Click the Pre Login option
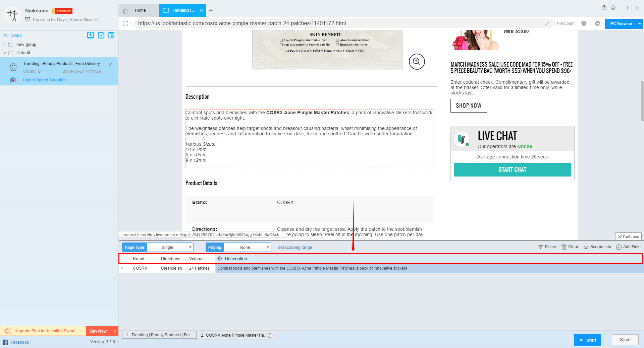 tap(566, 23)
